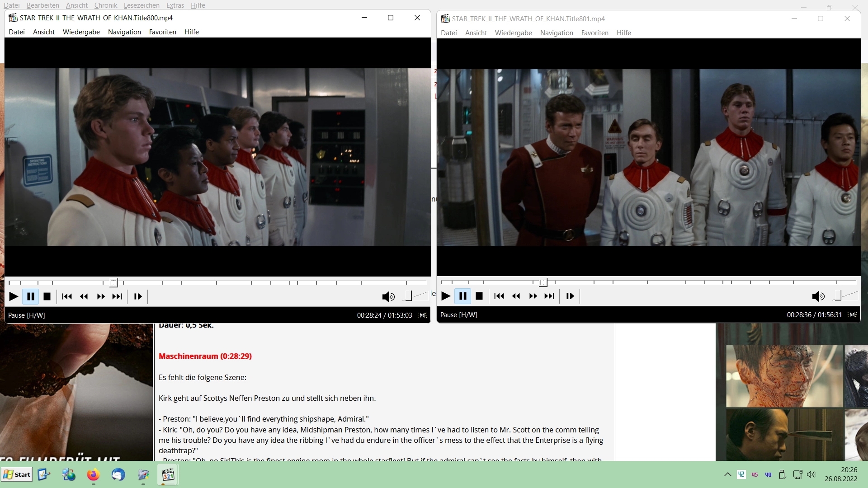Skip to previous chapter in Title801 player
The image size is (868, 488).
tap(499, 296)
